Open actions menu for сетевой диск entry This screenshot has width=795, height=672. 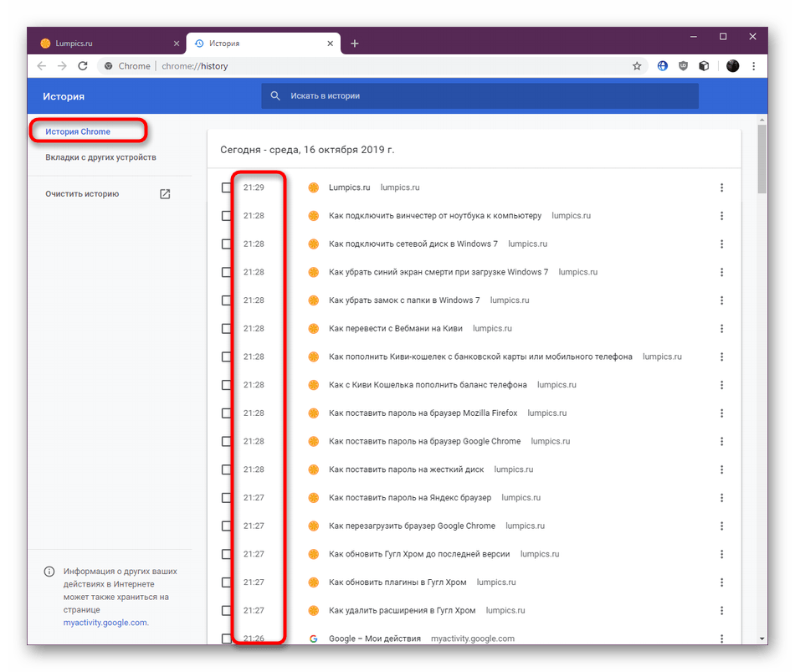pos(721,244)
